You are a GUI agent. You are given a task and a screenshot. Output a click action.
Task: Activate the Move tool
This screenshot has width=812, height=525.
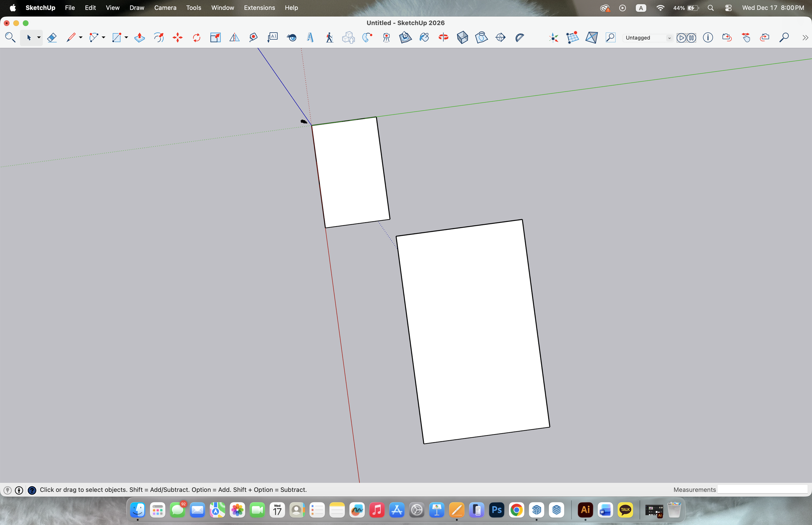coord(177,38)
